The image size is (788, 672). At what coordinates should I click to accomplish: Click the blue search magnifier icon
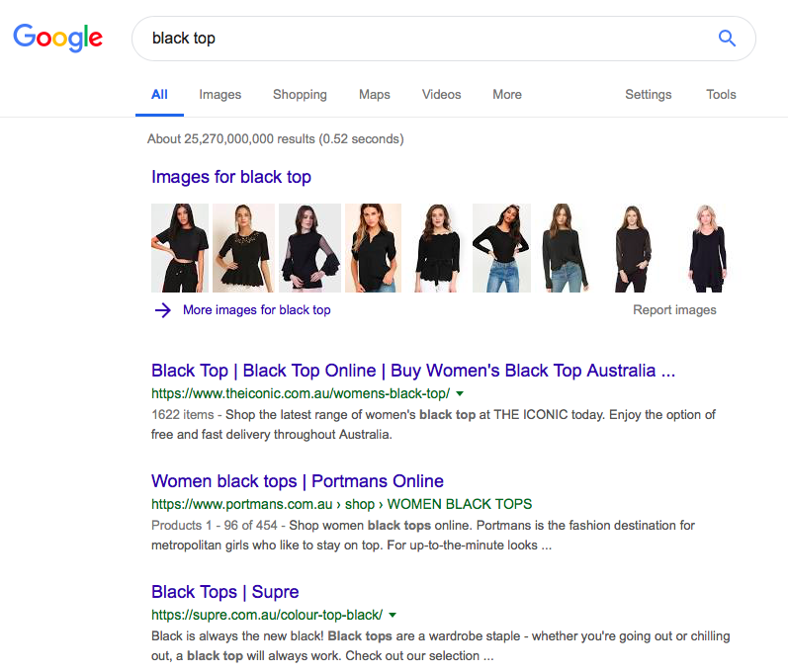(727, 39)
